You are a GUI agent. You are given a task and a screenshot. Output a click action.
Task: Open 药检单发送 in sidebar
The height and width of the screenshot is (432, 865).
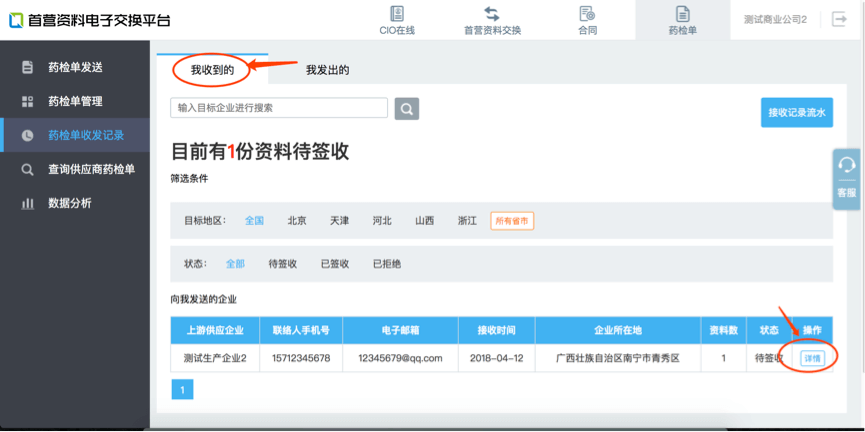point(75,67)
